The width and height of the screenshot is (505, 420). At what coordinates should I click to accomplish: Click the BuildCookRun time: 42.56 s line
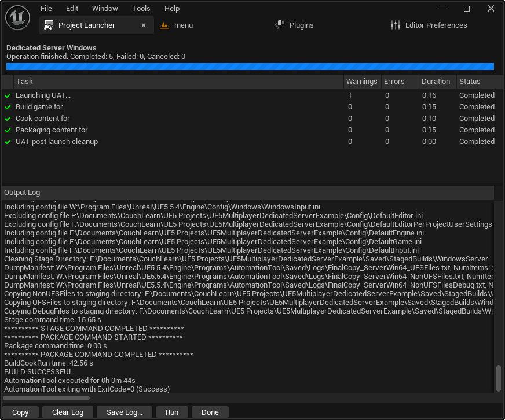pos(48,363)
